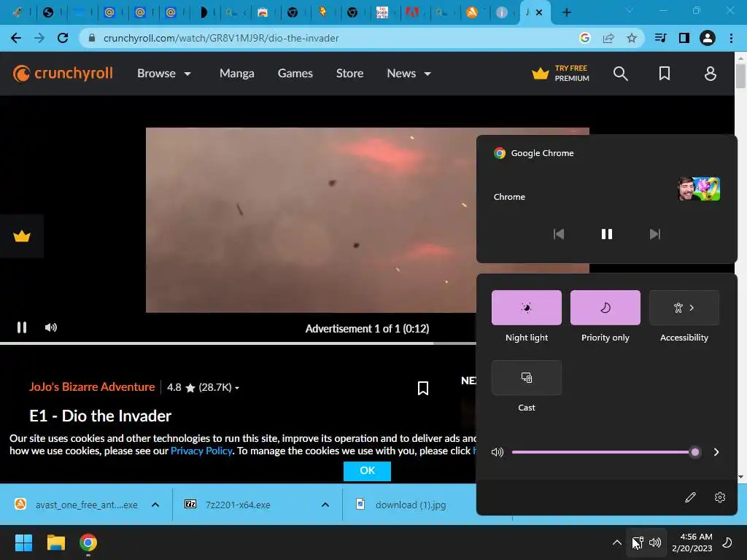Click the address bar URL
This screenshot has width=747, height=560.
pos(221,38)
